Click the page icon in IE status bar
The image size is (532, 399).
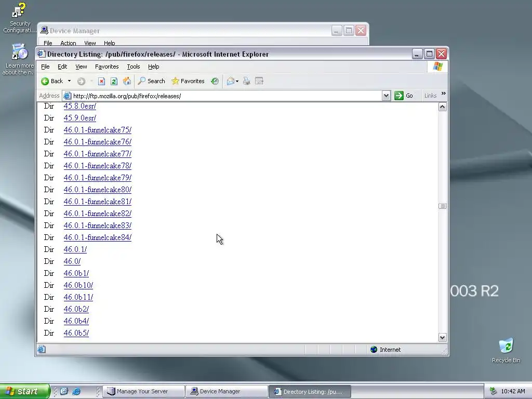[x=42, y=350]
